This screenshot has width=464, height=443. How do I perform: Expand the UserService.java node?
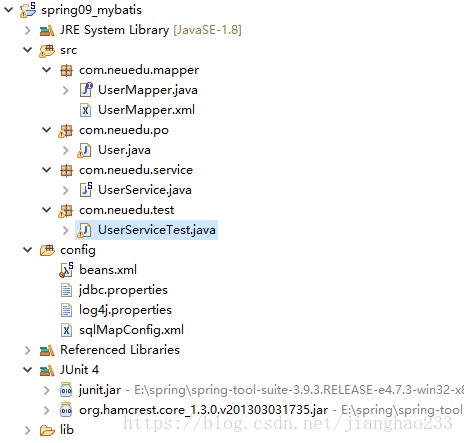click(x=66, y=190)
